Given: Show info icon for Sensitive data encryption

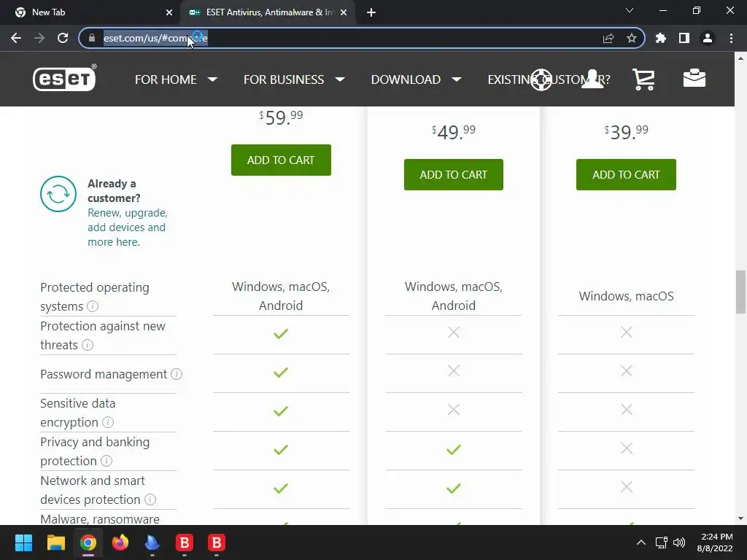Looking at the screenshot, I should pyautogui.click(x=108, y=422).
